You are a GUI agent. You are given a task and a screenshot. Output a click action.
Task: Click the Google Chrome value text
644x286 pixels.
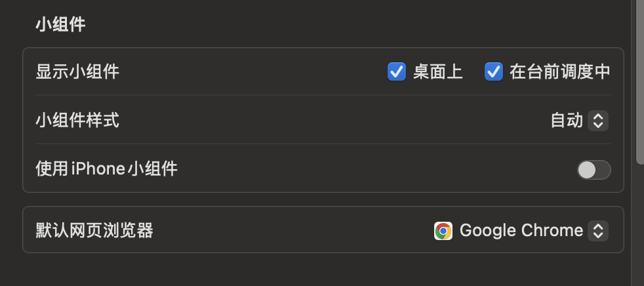[521, 230]
